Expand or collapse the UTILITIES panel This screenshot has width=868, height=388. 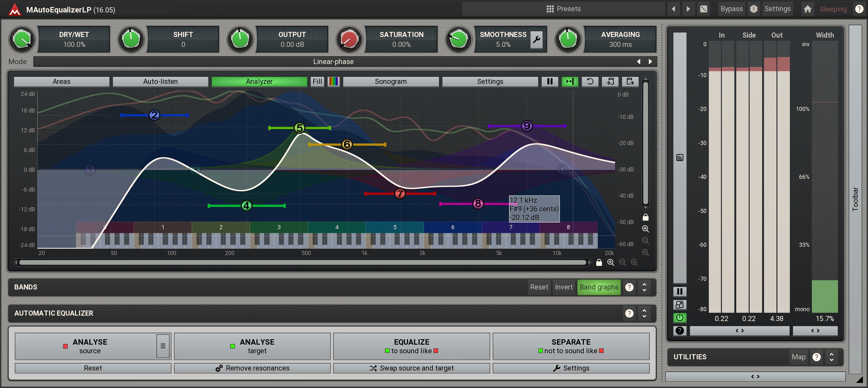coord(831,357)
